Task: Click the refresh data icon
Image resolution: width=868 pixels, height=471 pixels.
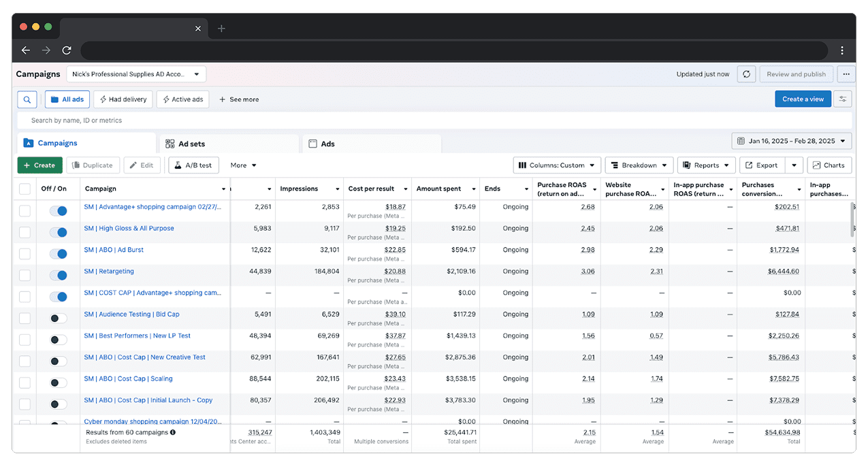Action: (x=747, y=74)
